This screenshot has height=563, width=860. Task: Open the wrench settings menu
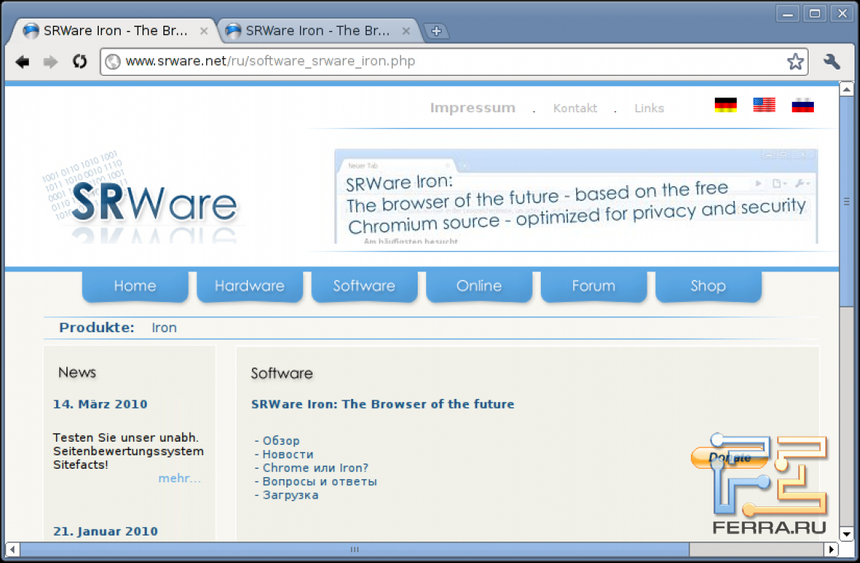[832, 61]
